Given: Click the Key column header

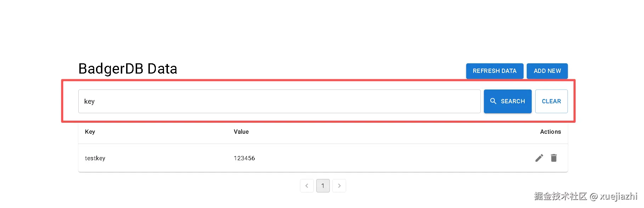Looking at the screenshot, I should point(90,132).
